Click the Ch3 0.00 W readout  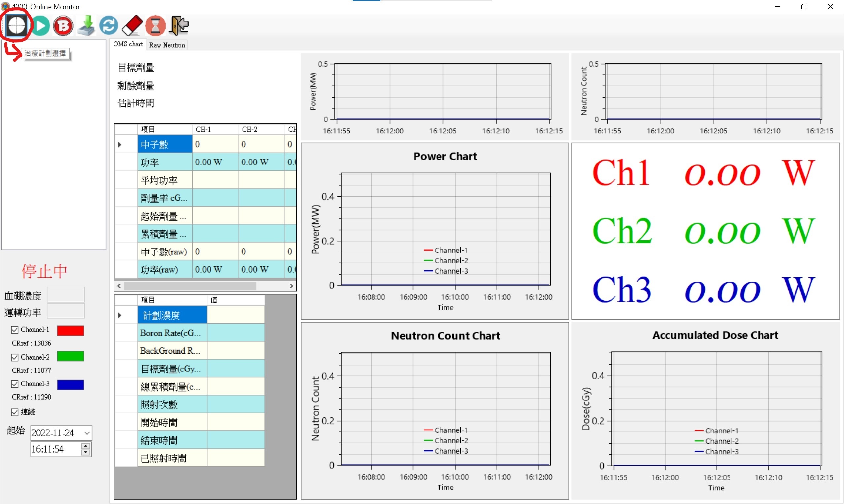(704, 290)
